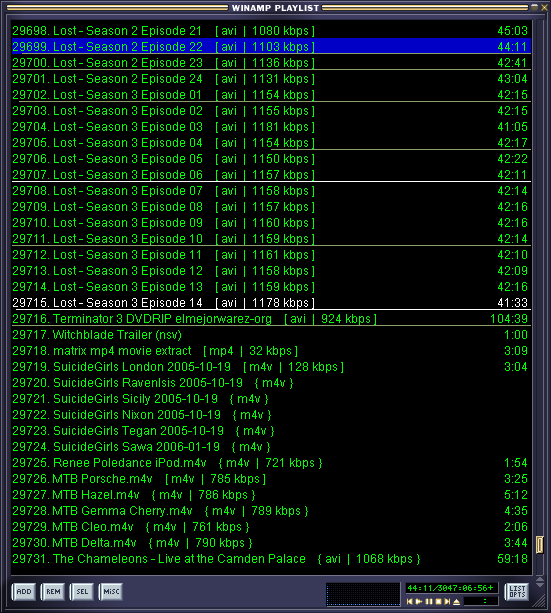
Task: Select Lost Season 2 Episode 21
Action: pyautogui.click(x=271, y=30)
